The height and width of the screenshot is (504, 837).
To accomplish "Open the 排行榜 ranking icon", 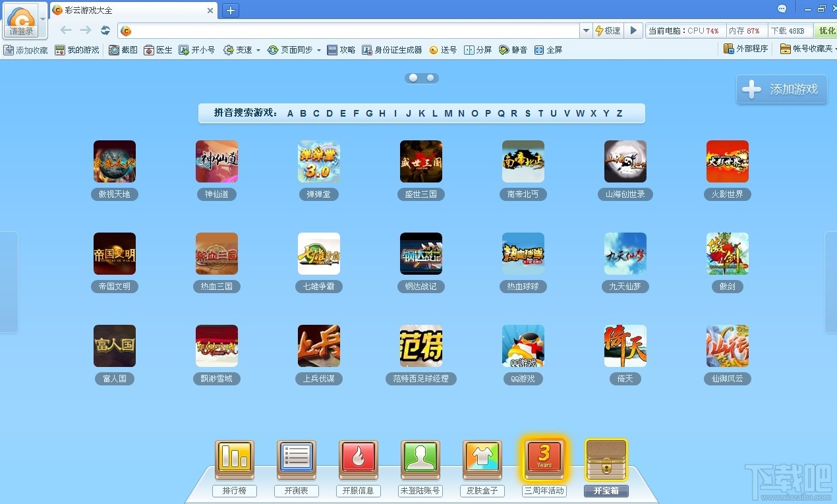I will tap(235, 459).
